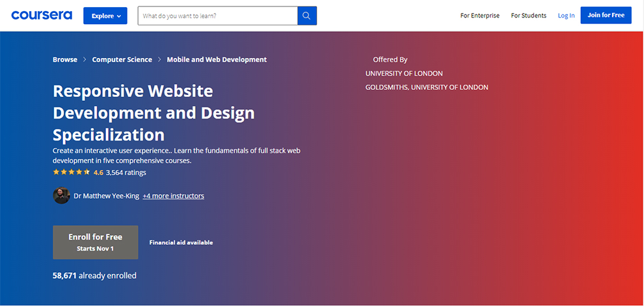
Task: Click the University of London partner name
Action: point(404,74)
